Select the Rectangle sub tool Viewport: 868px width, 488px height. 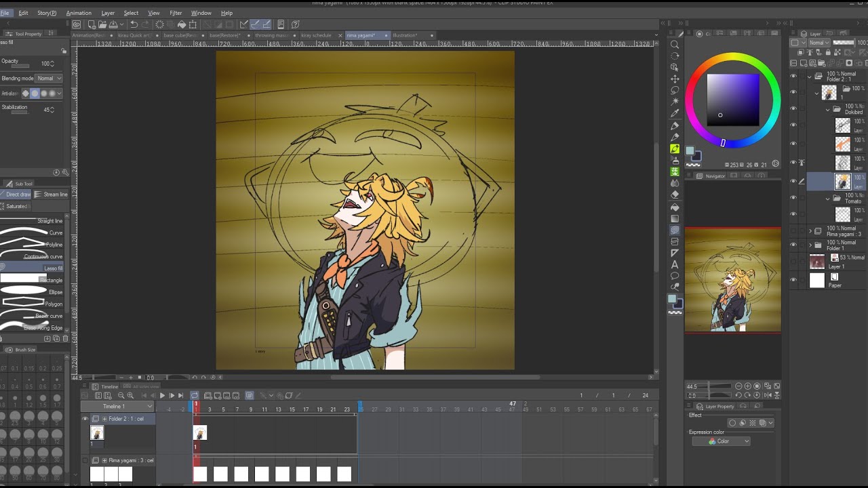click(32, 280)
